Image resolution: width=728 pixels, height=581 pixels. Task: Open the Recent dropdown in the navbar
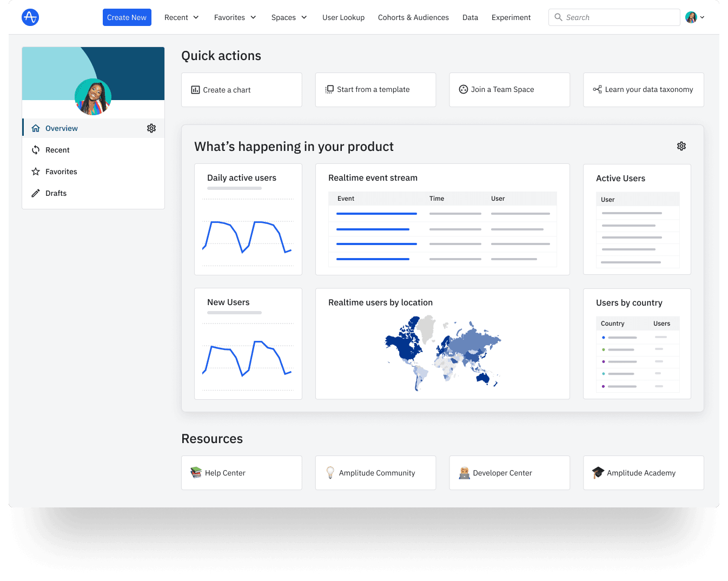coord(181,17)
